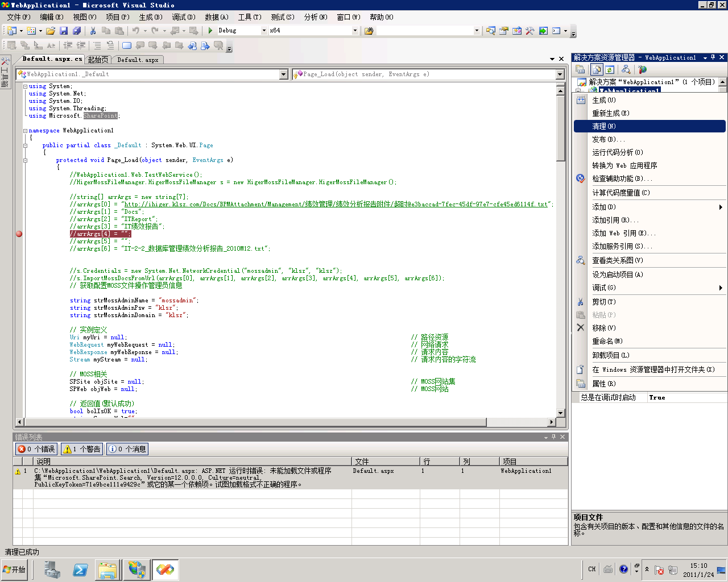Open the Properties Window toolbar icon
This screenshot has width=728, height=582.
(504, 31)
